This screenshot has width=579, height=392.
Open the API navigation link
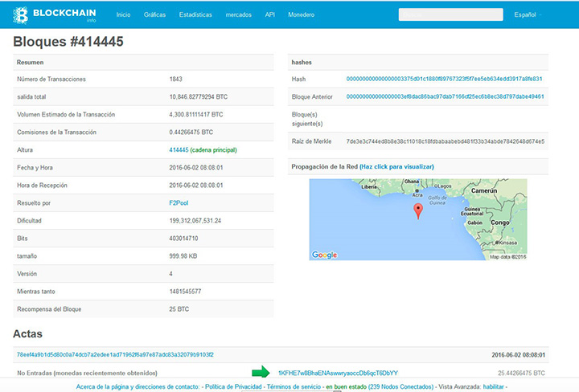270,14
